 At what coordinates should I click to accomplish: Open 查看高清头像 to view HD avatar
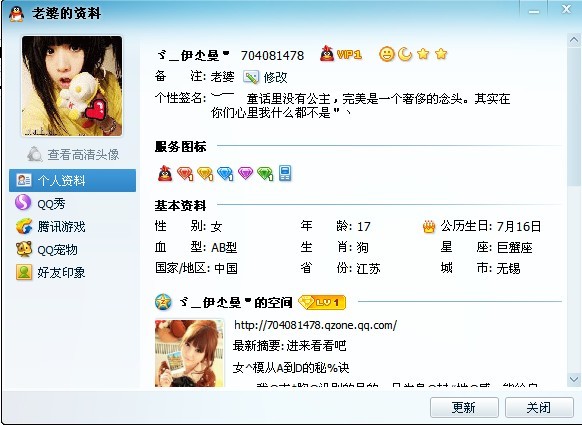coord(73,154)
